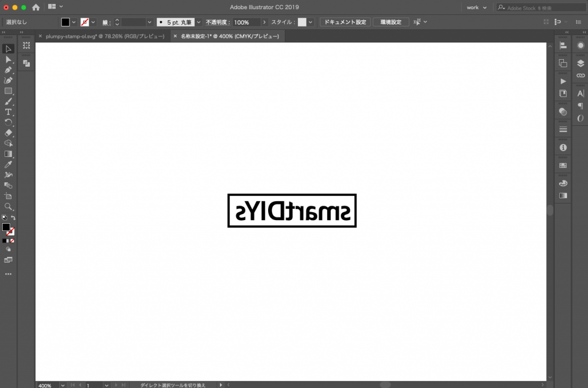Viewport: 588px width, 388px height.
Task: Select the Type tool
Action: [x=8, y=112]
